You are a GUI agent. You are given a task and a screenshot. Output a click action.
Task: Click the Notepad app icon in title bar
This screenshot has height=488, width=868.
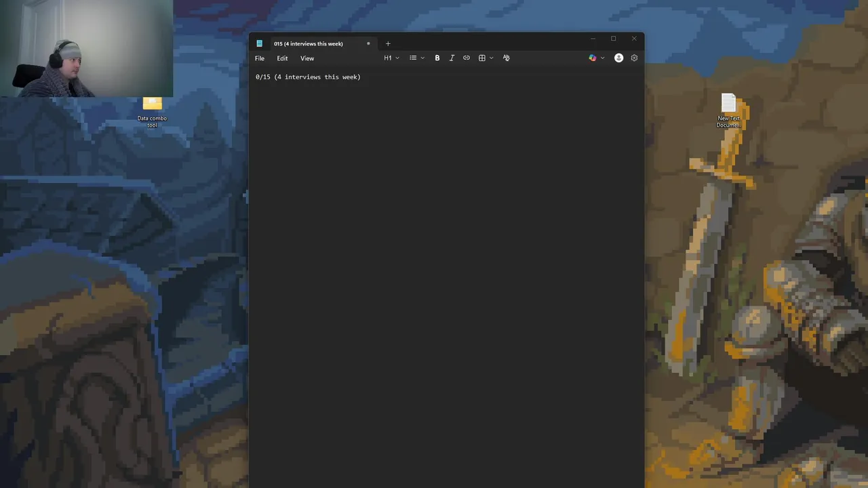click(x=259, y=43)
